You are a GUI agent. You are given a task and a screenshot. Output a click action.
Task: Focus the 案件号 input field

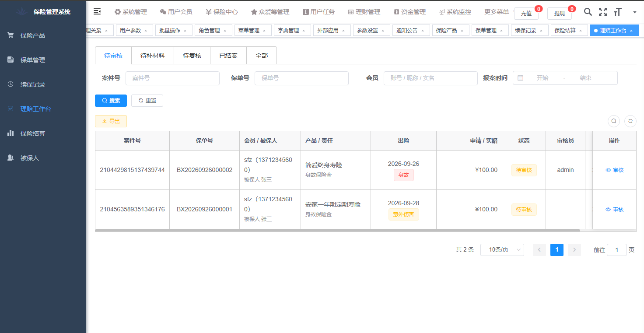click(172, 78)
